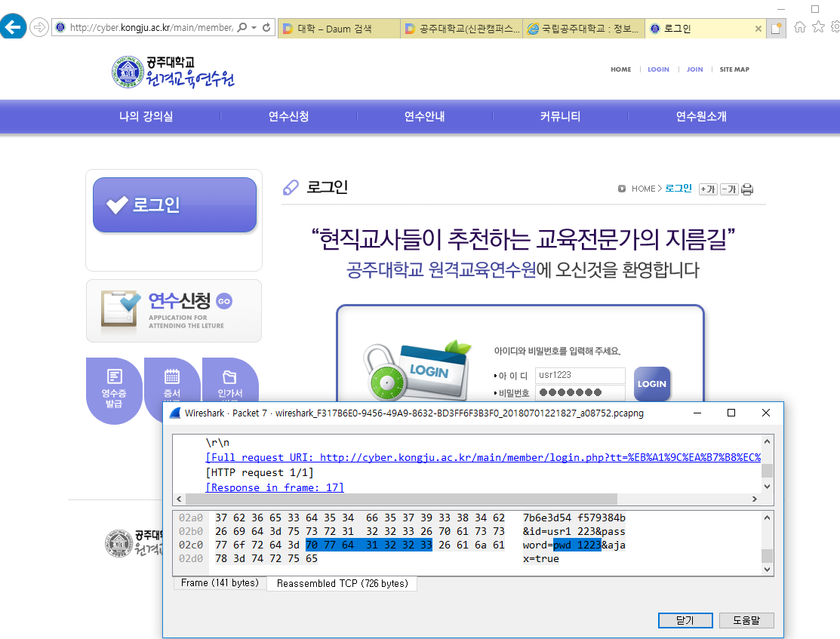Image resolution: width=840 pixels, height=639 pixels.
Task: Click the address bar search magnifier icon
Action: click(242, 27)
